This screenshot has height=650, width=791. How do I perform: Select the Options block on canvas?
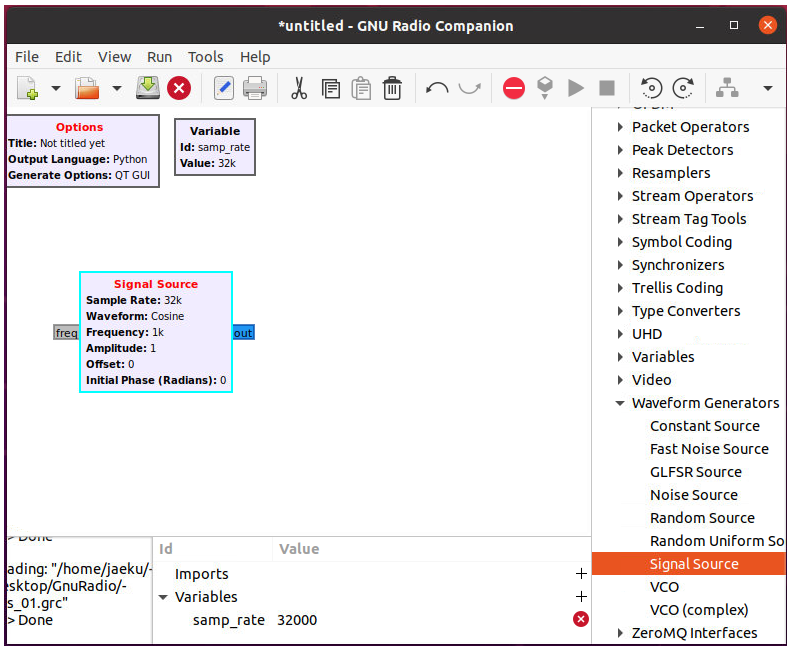(82, 151)
